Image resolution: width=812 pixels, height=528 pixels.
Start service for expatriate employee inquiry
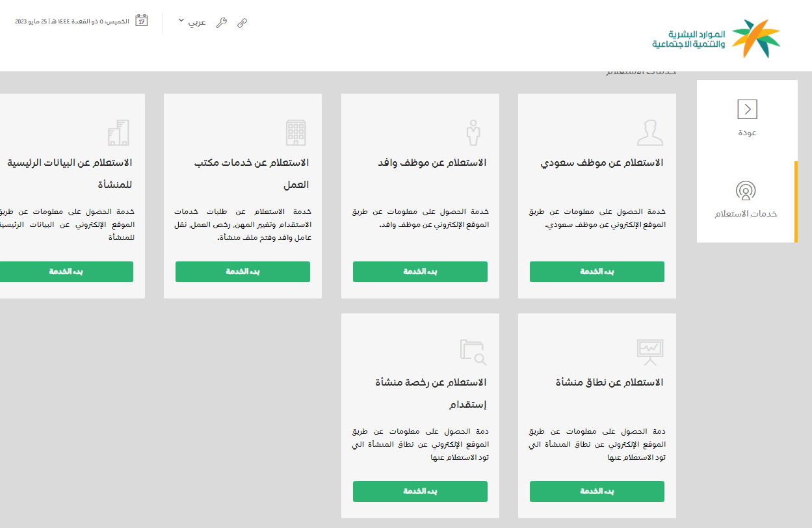point(420,272)
